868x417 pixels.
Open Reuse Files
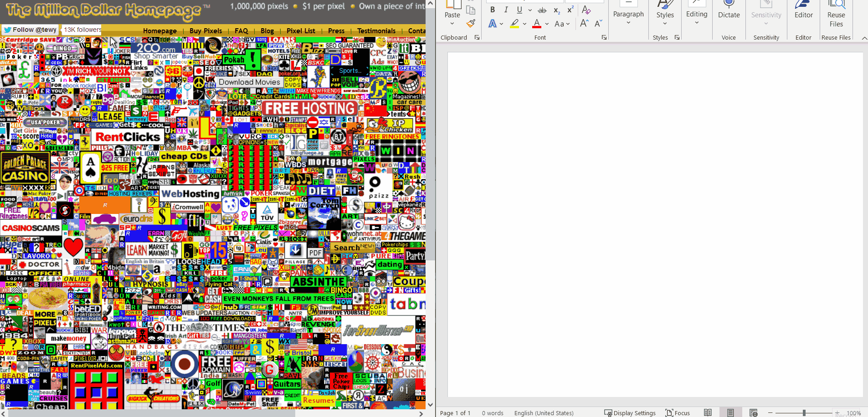836,14
